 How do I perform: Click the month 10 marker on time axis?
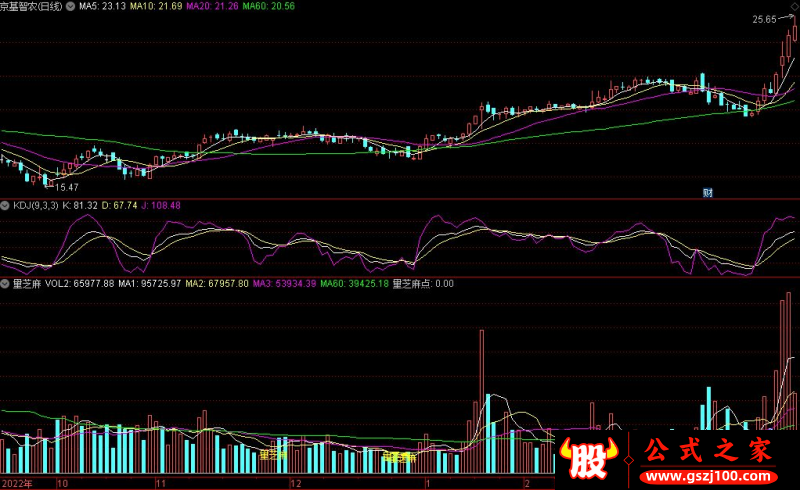(62, 483)
